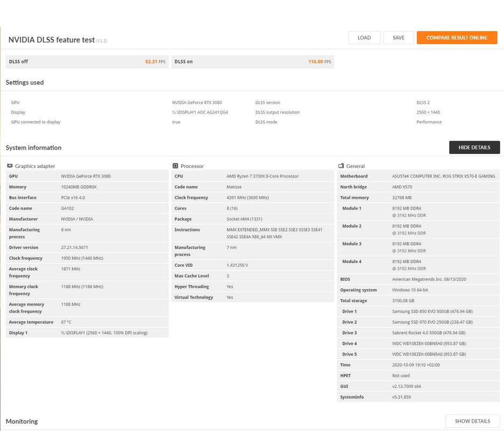The image size is (504, 431).
Task: Click average temperature 67 °C value
Action: pyautogui.click(x=66, y=322)
